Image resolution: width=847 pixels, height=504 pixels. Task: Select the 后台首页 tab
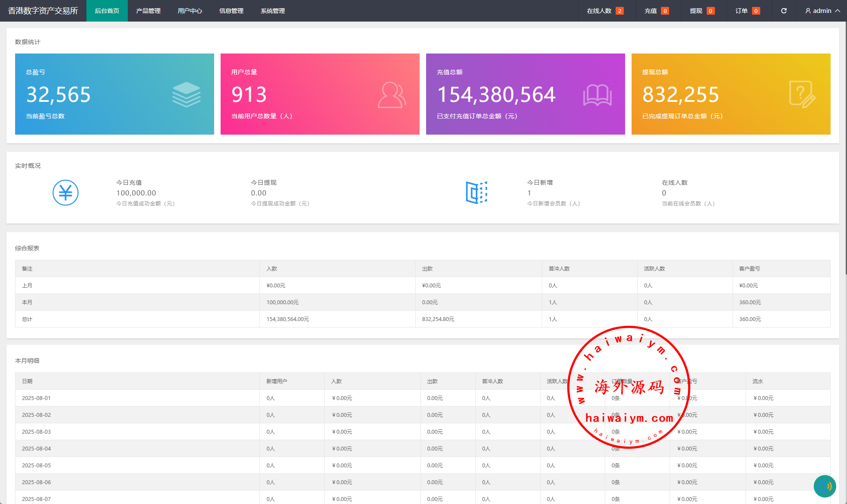pos(107,11)
